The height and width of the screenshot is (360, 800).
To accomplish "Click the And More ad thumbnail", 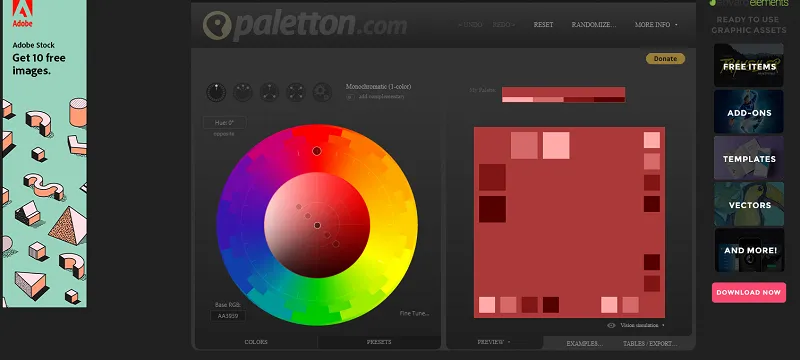I will click(748, 250).
